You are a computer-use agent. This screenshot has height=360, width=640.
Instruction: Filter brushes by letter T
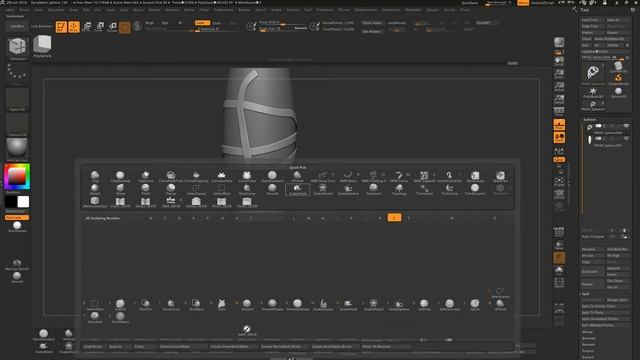click(409, 218)
